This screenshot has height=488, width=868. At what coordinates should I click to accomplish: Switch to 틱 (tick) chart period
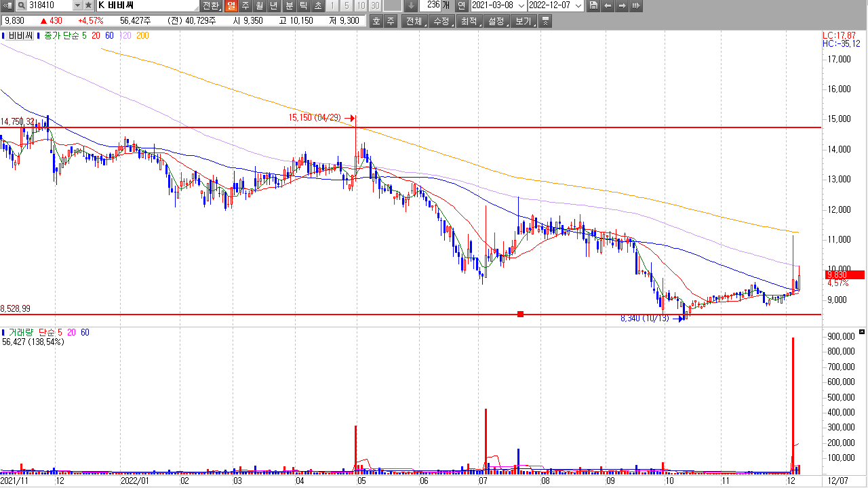point(303,5)
